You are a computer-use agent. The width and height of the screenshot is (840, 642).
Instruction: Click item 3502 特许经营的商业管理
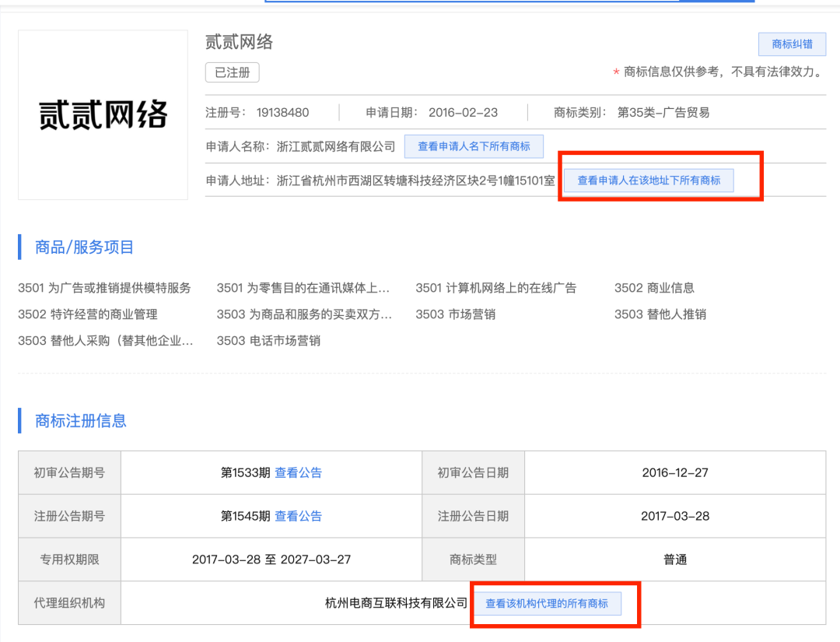(88, 314)
